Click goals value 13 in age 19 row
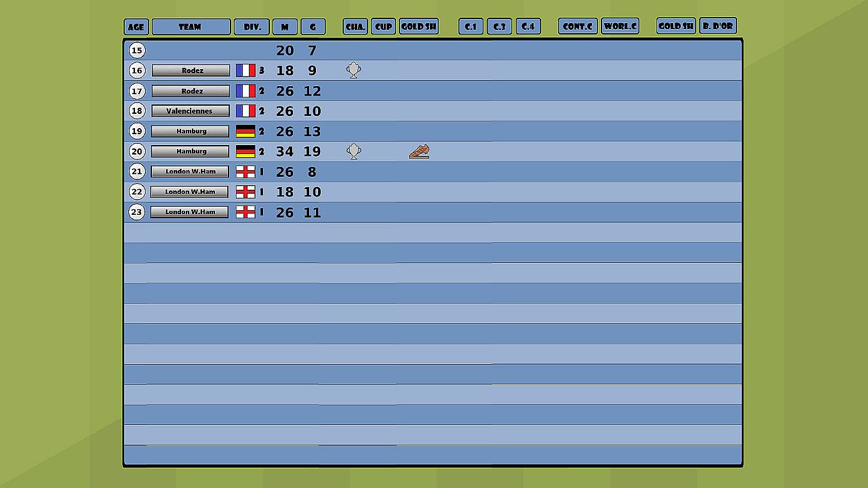Screen dimensions: 868x488 click(x=312, y=131)
